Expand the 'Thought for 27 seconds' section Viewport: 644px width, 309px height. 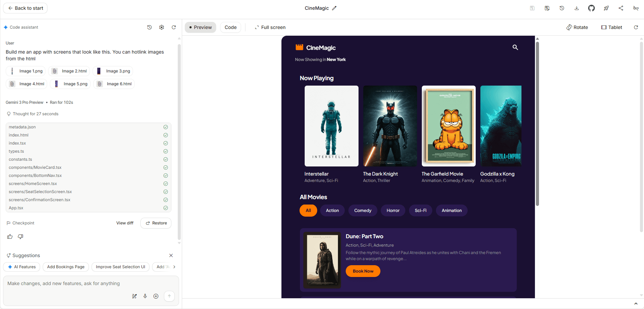point(35,114)
